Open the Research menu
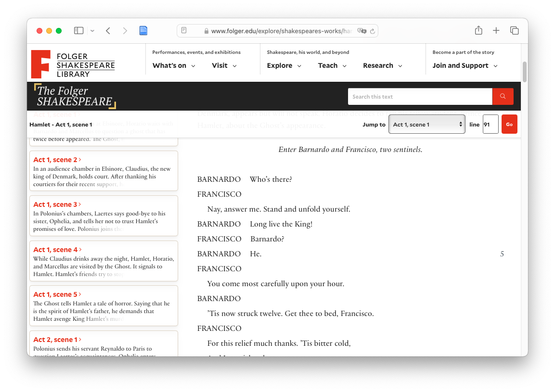 tap(383, 65)
